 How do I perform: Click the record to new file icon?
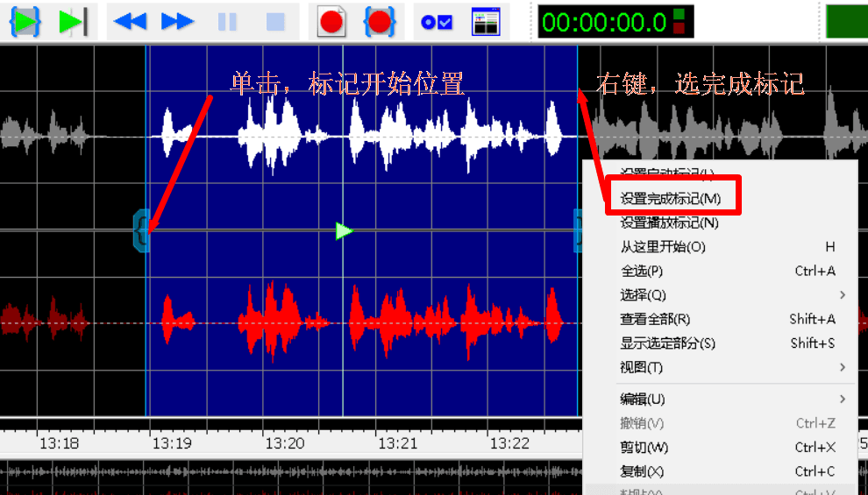pos(331,22)
